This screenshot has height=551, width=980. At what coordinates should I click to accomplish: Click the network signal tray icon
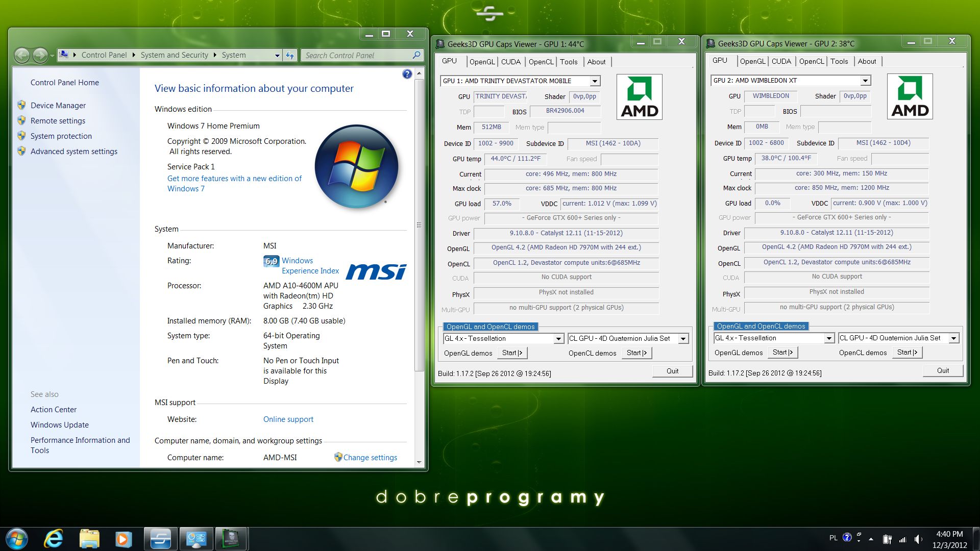[902, 539]
